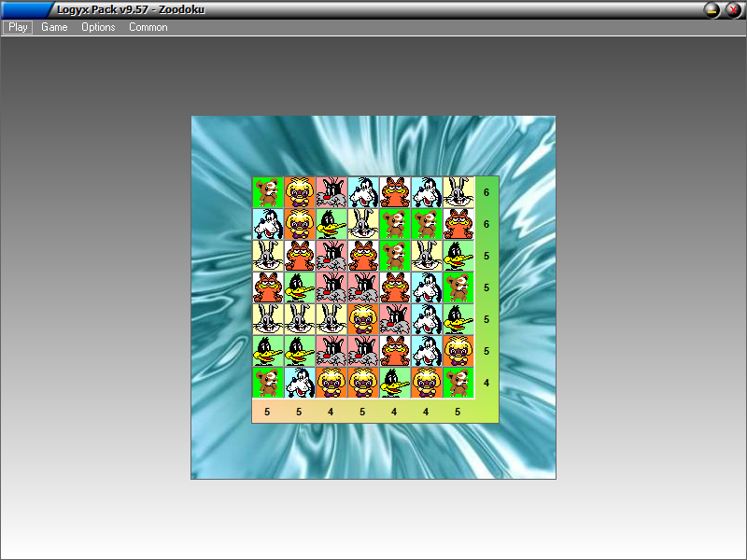The height and width of the screenshot is (560, 747).
Task: Pick the chick tile in the sixth row
Action: [x=458, y=351]
